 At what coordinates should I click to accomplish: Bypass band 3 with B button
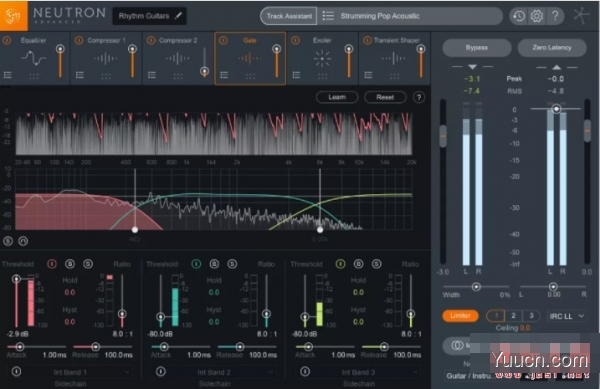[x=358, y=264]
